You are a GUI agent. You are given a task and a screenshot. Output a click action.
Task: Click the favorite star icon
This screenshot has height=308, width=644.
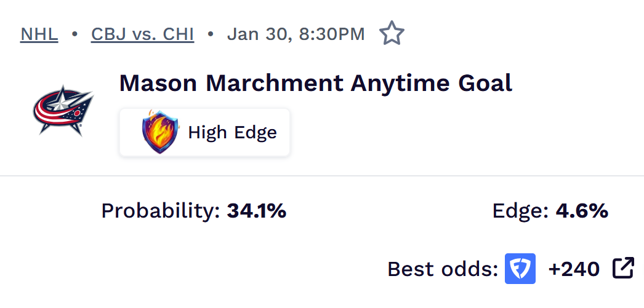[392, 34]
